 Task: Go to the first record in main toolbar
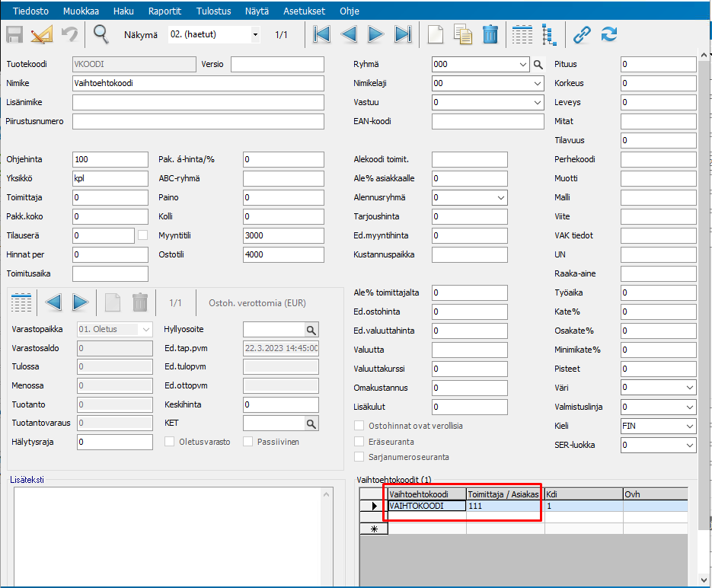321,34
